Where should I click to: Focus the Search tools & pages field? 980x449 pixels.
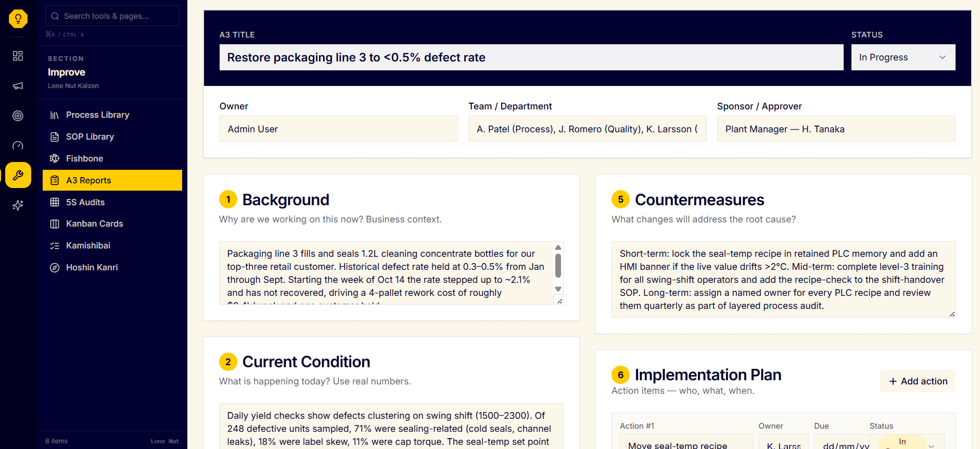coord(112,16)
